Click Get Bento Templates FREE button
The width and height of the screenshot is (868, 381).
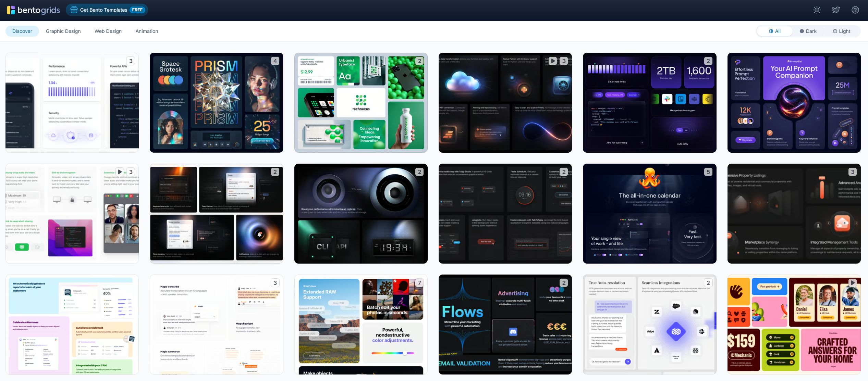[107, 10]
